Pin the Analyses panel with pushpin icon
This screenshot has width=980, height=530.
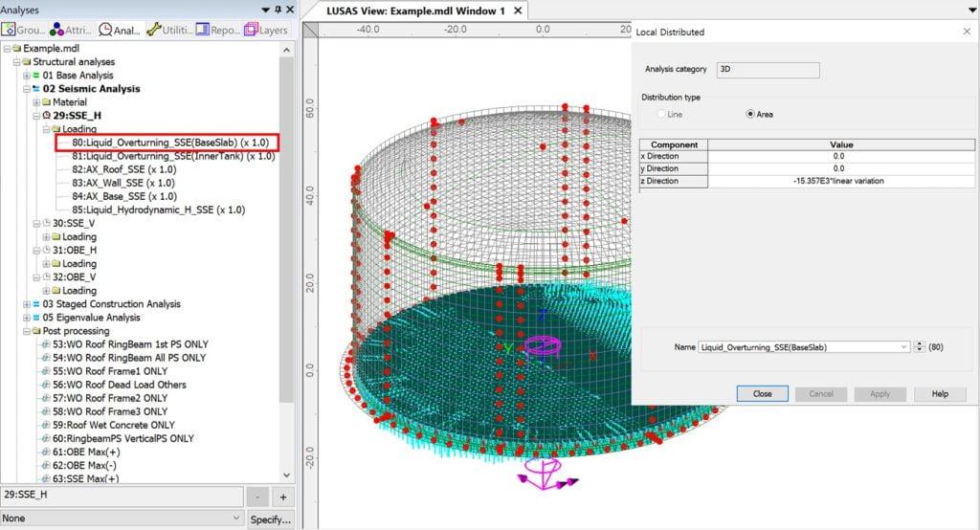pos(278,10)
